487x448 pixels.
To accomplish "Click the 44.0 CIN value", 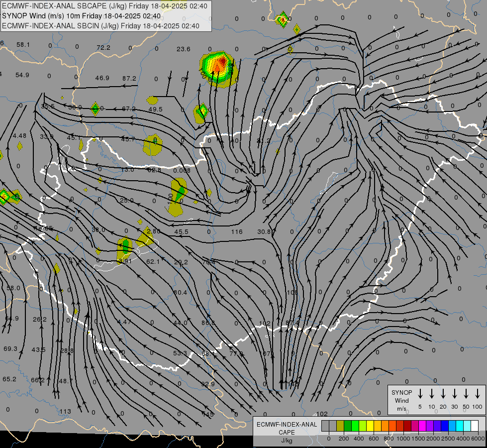I will (181, 323).
